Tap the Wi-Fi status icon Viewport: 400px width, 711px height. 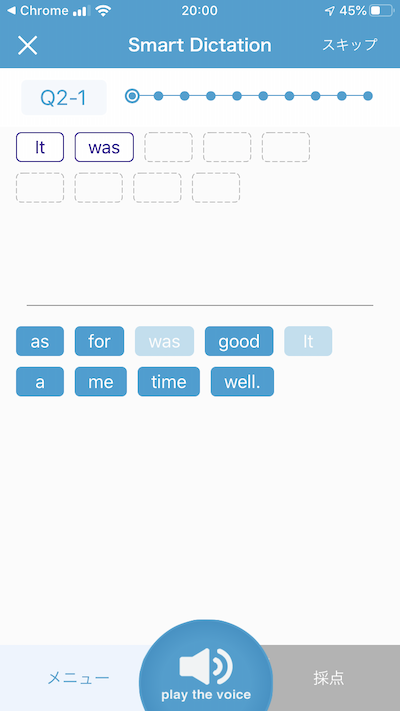103,10
